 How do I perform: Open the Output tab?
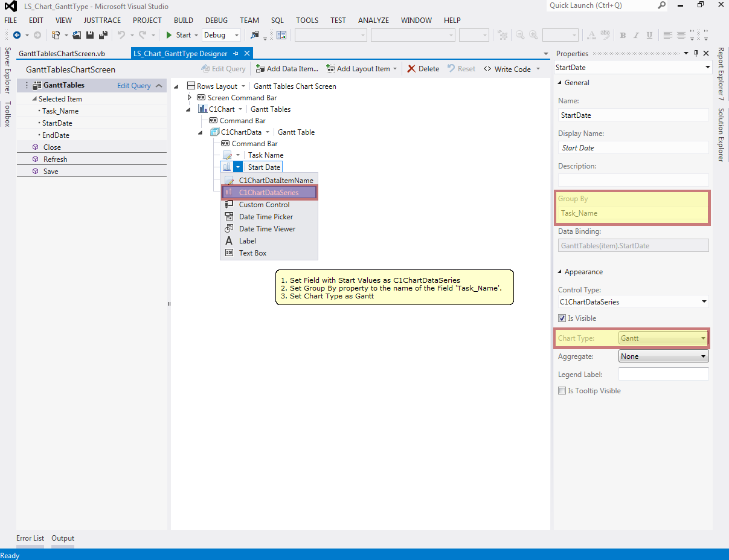click(63, 538)
